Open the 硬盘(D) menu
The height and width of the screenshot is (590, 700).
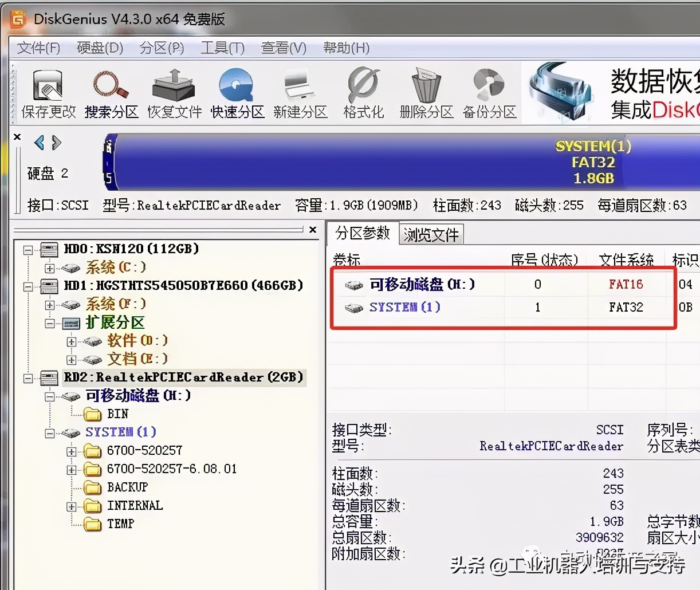click(100, 48)
